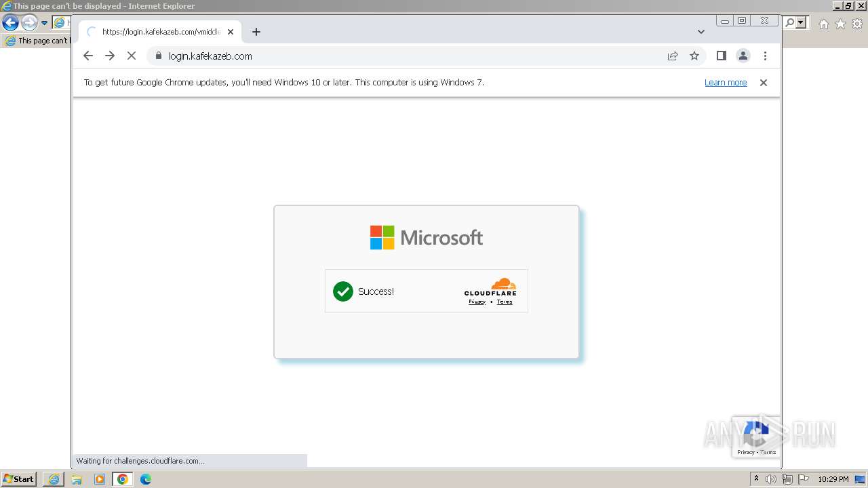868x488 pixels.
Task: Close the Chrome window
Action: (x=765, y=21)
